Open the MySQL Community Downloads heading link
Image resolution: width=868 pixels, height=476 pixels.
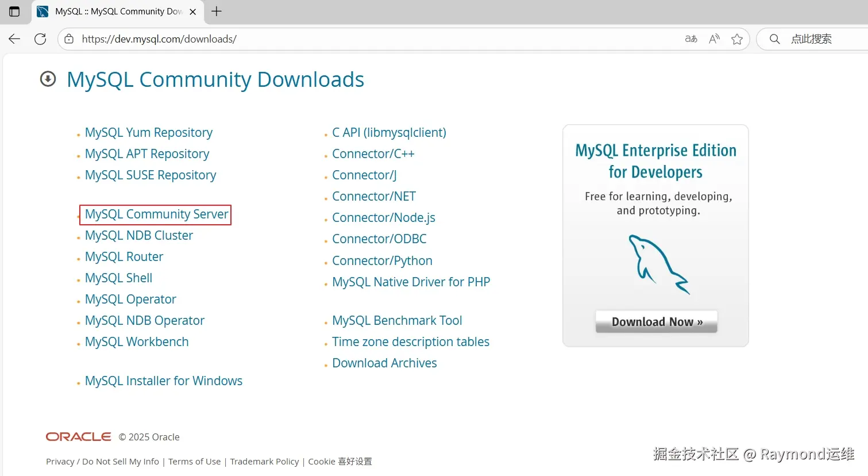(x=215, y=79)
